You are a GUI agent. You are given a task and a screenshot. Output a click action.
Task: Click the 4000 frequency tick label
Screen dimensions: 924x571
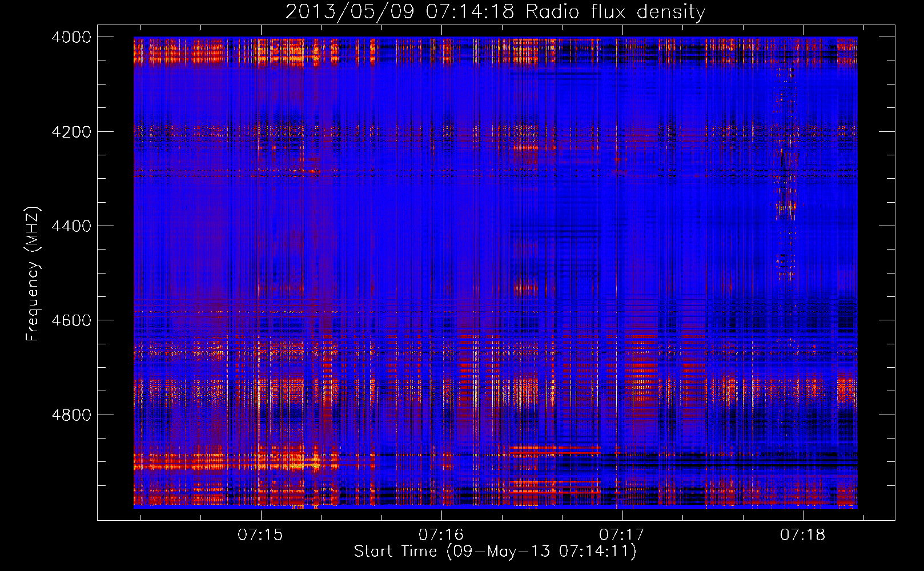tap(71, 37)
